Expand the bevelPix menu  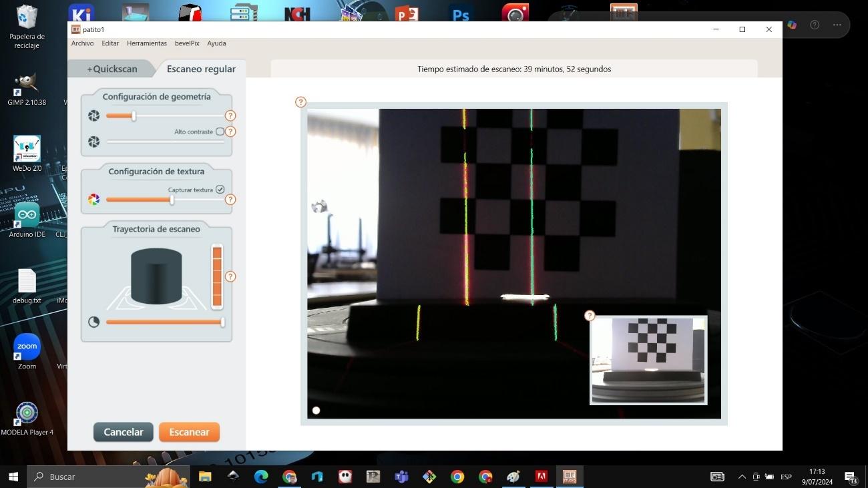pyautogui.click(x=187, y=43)
